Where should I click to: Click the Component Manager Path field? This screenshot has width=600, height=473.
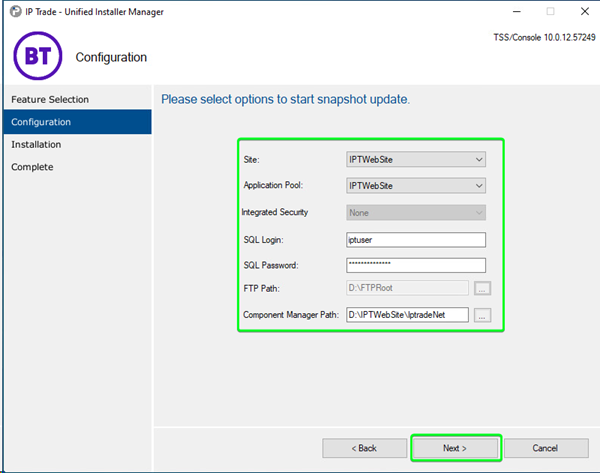[x=407, y=315]
